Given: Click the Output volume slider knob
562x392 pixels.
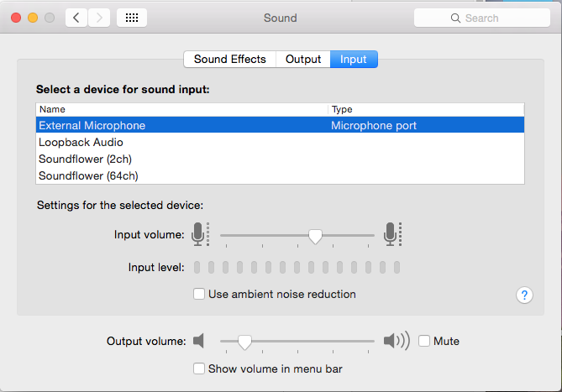Looking at the screenshot, I should click(244, 342).
